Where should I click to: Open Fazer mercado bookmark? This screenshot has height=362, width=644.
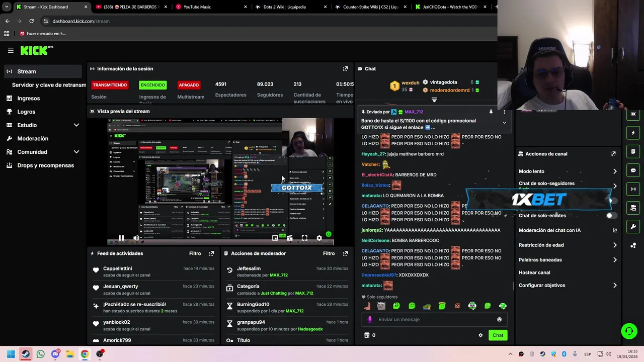42,34
